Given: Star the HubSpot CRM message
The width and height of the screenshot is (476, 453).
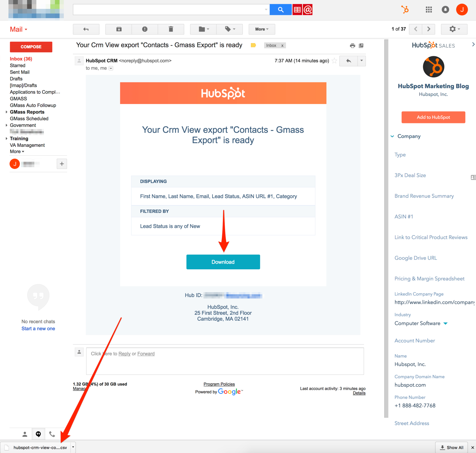Looking at the screenshot, I should (334, 61).
